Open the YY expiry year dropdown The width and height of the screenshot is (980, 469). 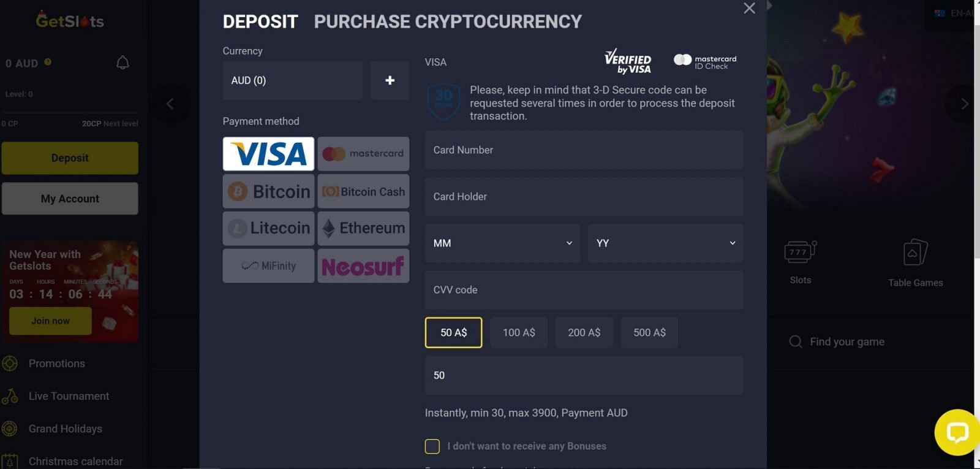pos(666,243)
